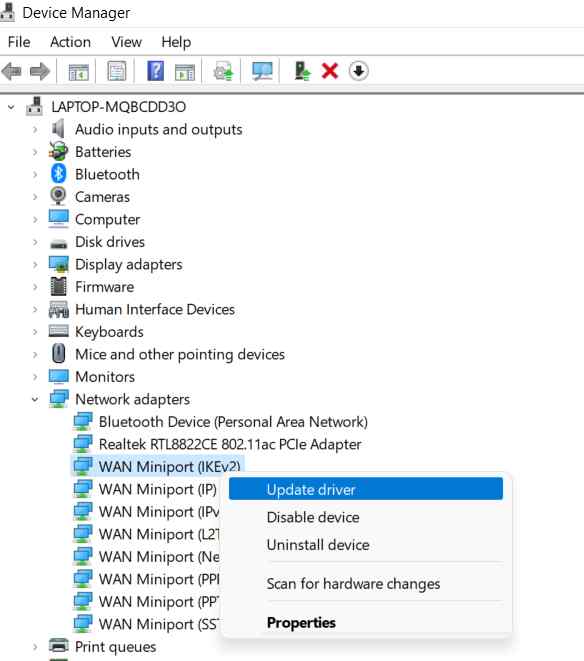The image size is (584, 661).
Task: Toggle the Action Pane toolbar icon
Action: click(185, 72)
